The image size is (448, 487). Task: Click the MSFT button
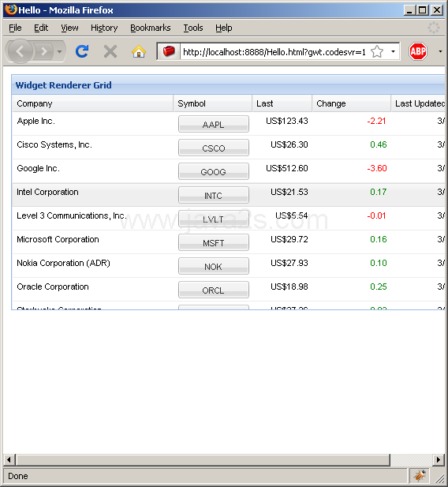[x=213, y=242]
